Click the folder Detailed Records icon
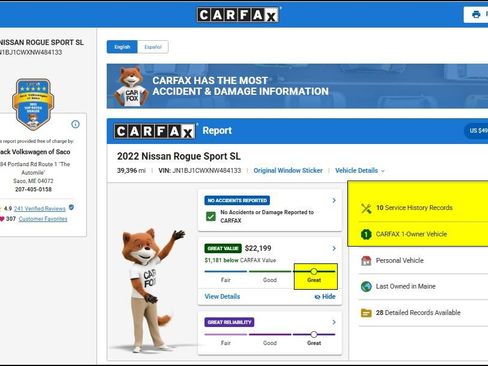 tap(366, 313)
